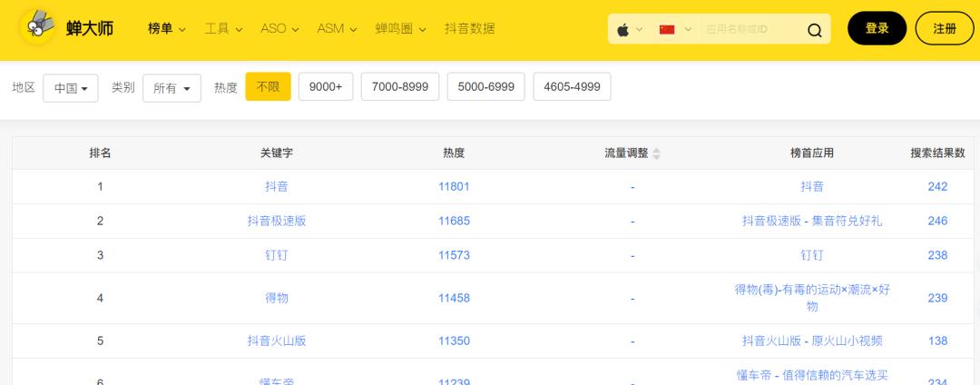Click heat value 11350

click(x=454, y=341)
